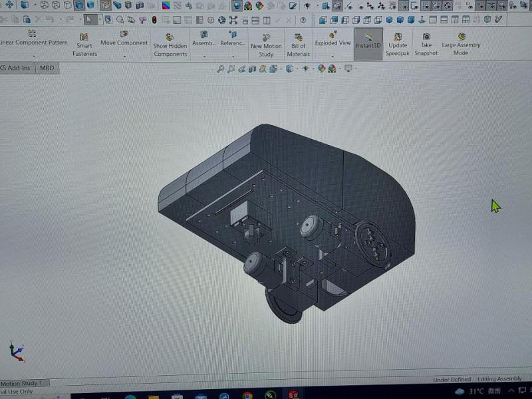This screenshot has width=532, height=399.
Task: Click the Show Hidden Components button
Action: (x=170, y=45)
